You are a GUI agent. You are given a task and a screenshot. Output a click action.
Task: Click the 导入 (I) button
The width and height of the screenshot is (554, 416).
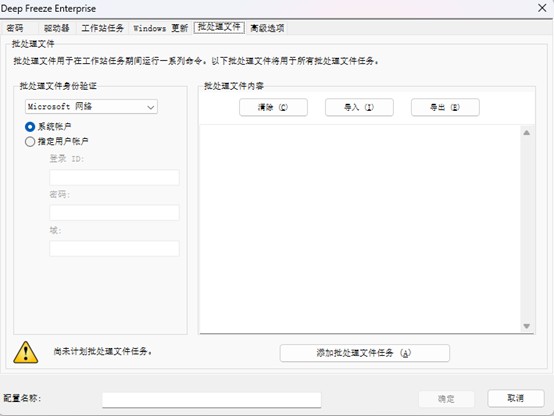359,107
